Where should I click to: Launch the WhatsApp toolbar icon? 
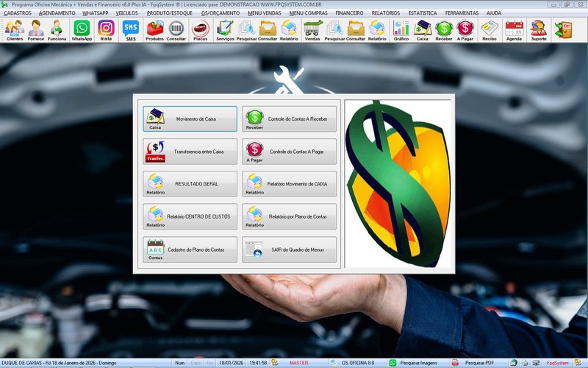[82, 30]
